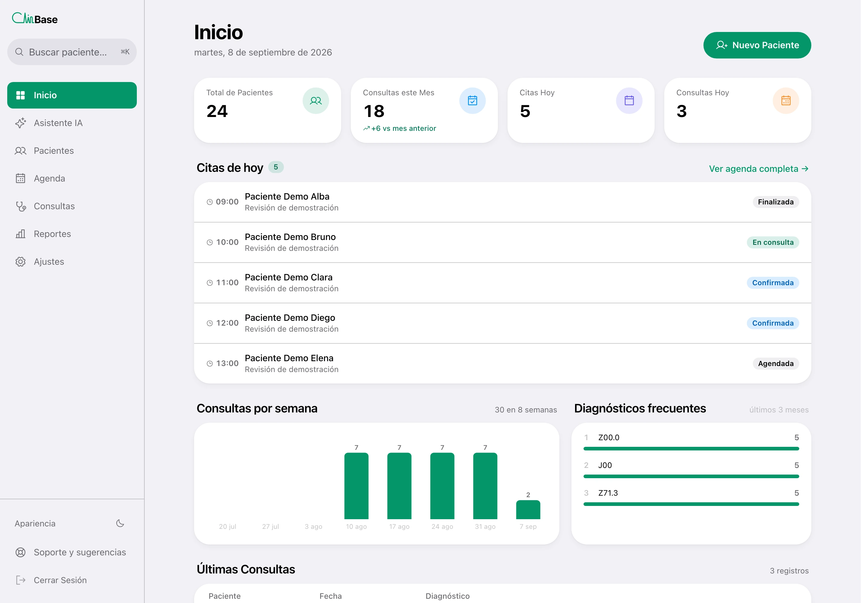Click the Diagnóstico column header

pos(448,596)
